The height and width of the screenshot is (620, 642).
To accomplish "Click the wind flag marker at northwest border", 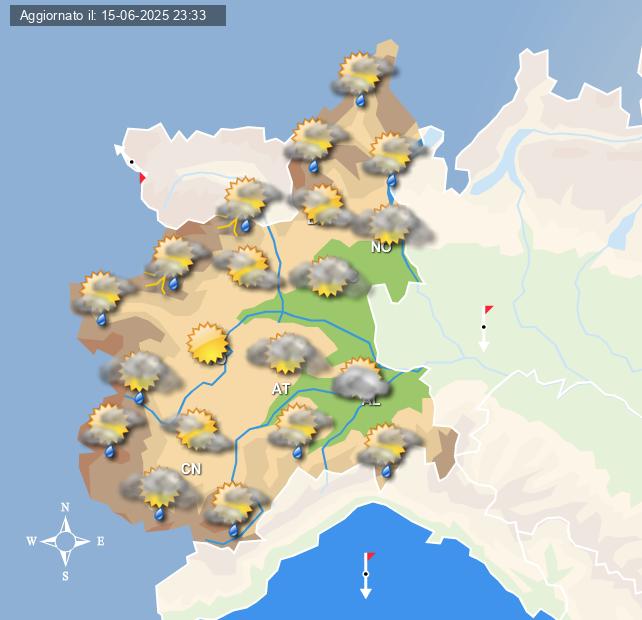I will pyautogui.click(x=130, y=163).
